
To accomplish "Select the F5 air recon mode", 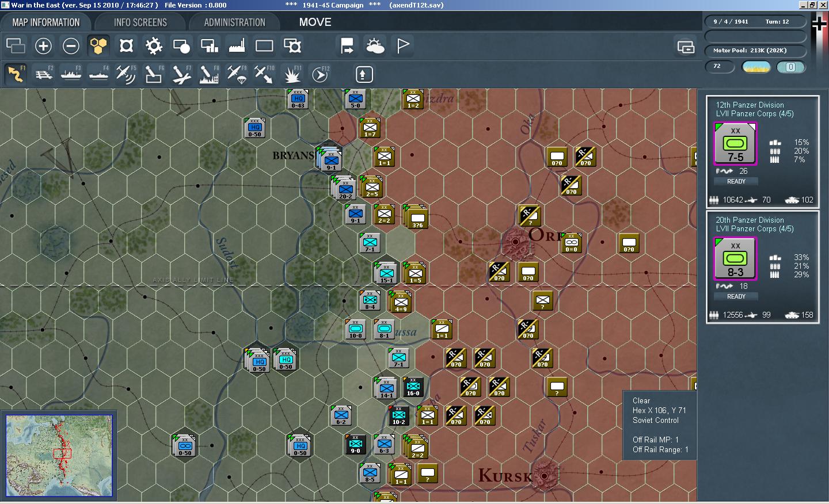I will coord(126,74).
